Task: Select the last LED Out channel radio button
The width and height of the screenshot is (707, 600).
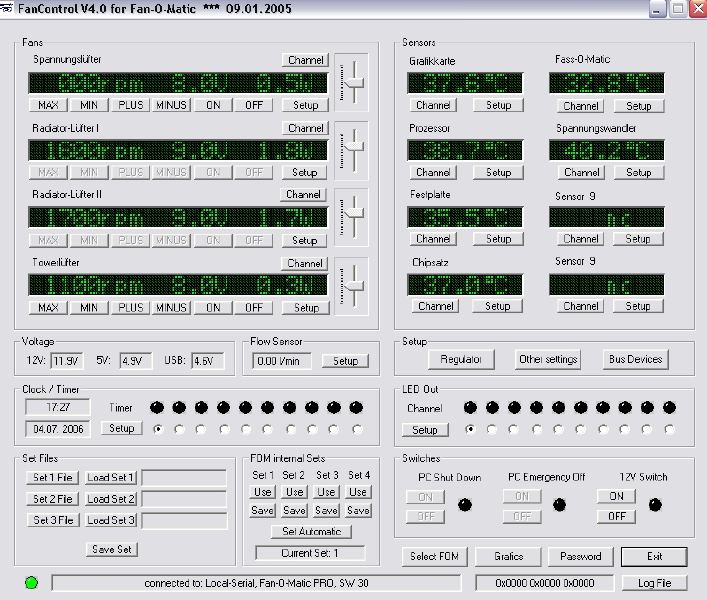Action: point(670,429)
